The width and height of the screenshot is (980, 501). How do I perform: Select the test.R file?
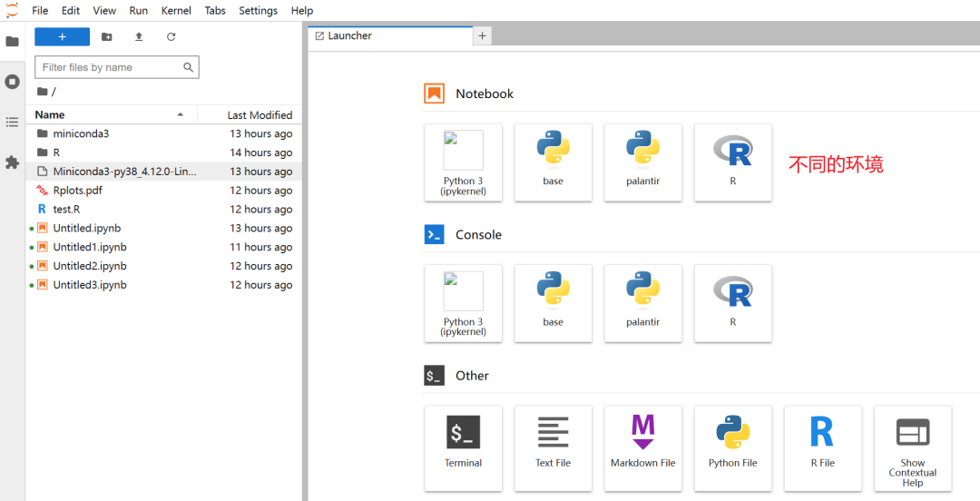pyautogui.click(x=163, y=209)
